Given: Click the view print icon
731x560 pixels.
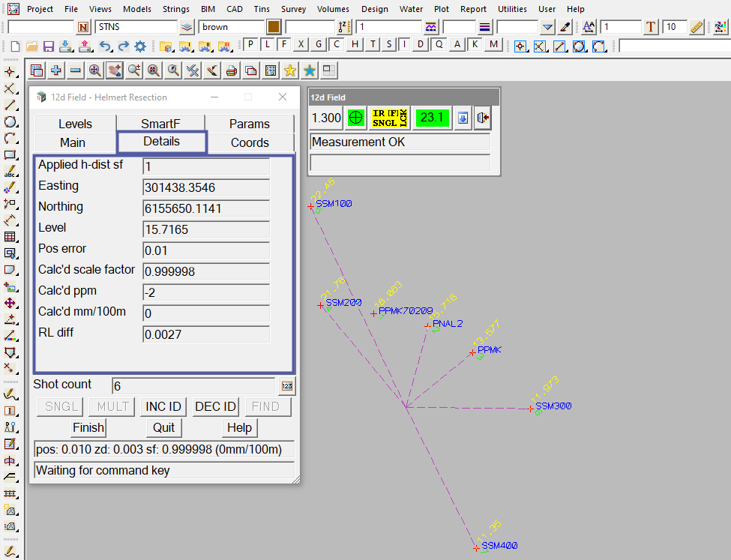Looking at the screenshot, I should tap(232, 71).
